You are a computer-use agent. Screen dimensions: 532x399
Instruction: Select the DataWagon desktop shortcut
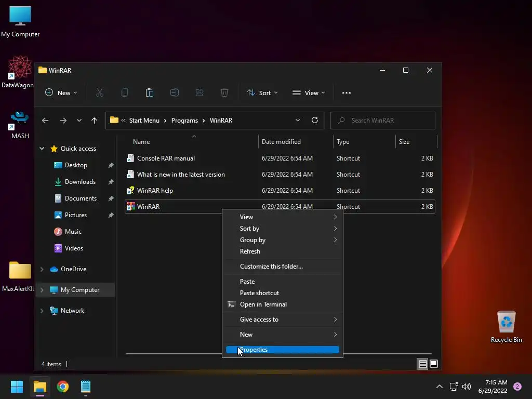click(18, 72)
